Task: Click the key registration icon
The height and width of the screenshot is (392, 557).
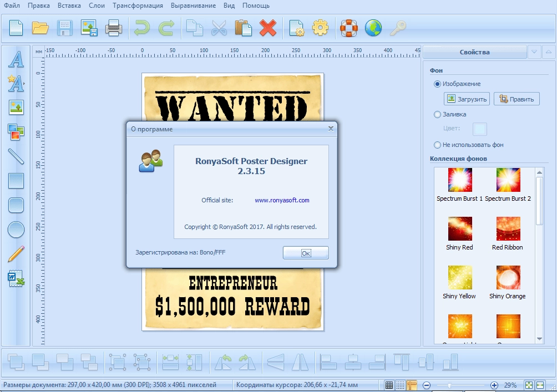Action: [x=398, y=28]
